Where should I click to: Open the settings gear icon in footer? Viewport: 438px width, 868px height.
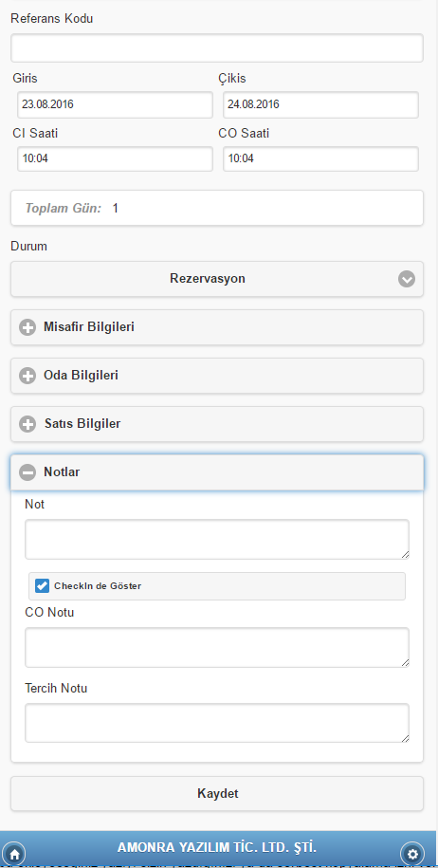pos(412,854)
